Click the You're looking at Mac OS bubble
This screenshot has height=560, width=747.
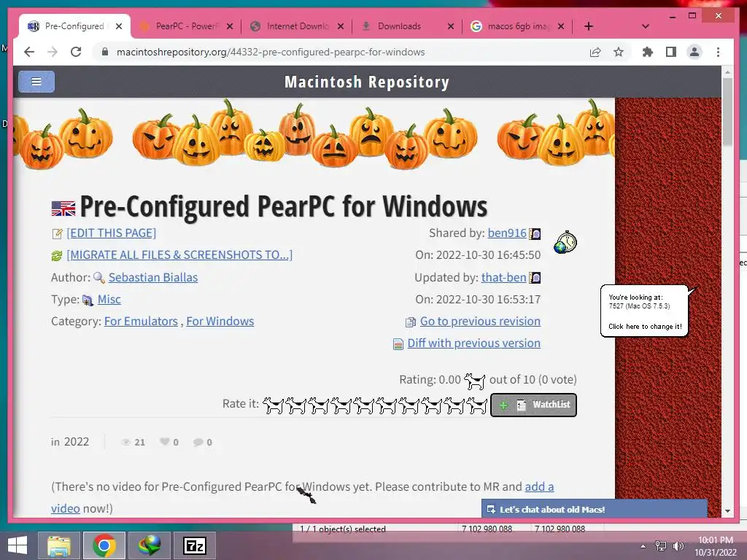coord(645,311)
